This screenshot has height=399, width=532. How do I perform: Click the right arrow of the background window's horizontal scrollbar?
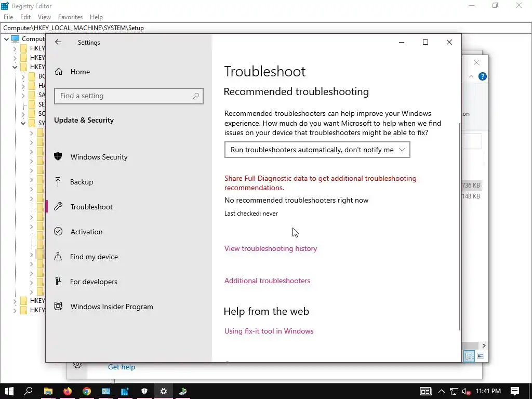(484, 345)
